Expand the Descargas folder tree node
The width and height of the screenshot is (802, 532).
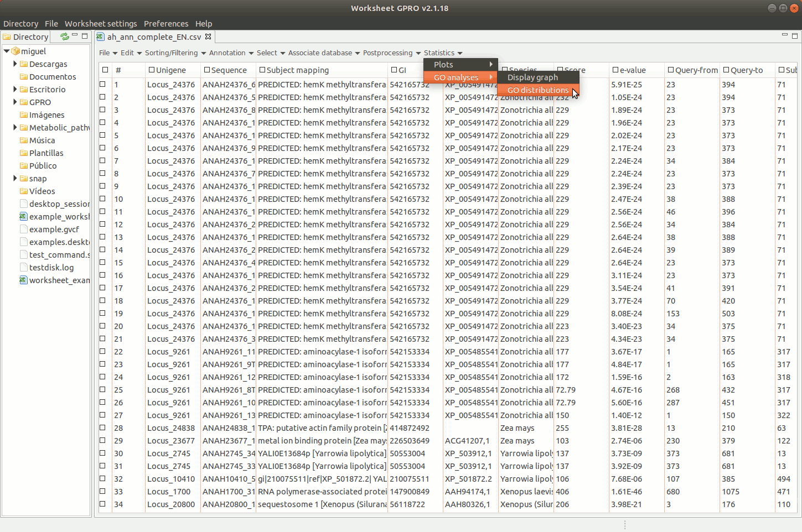pos(15,64)
